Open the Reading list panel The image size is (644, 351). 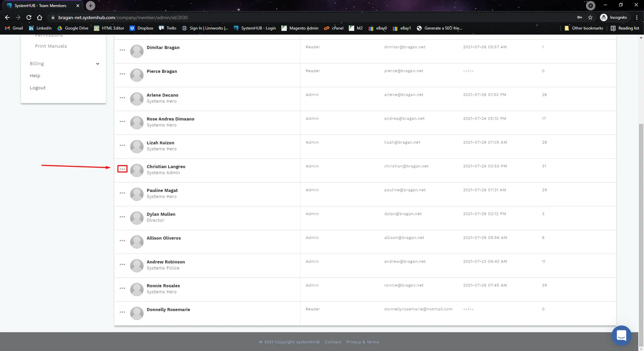click(625, 28)
